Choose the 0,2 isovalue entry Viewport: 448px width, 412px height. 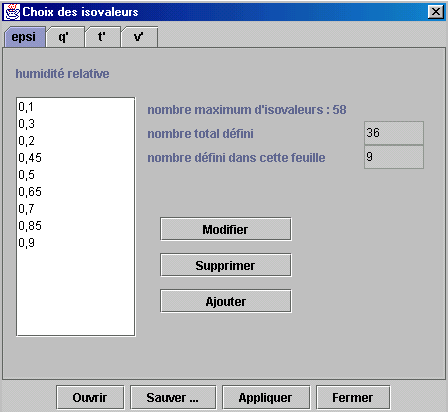tap(75, 141)
